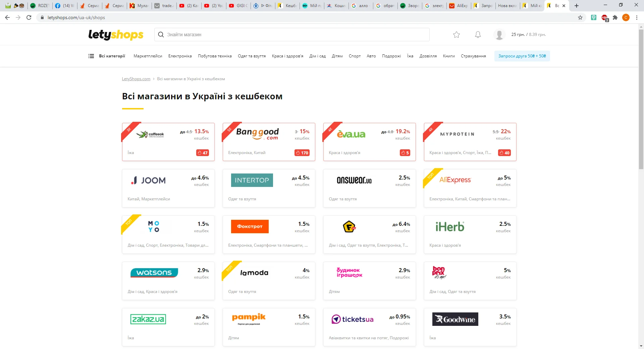
Task: Open the Banggood store logo
Action: tap(257, 134)
